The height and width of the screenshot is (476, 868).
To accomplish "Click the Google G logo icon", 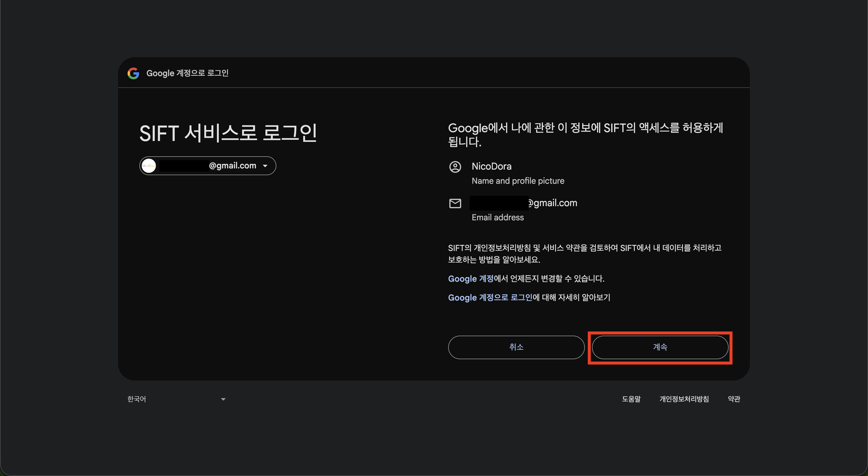I will 133,73.
